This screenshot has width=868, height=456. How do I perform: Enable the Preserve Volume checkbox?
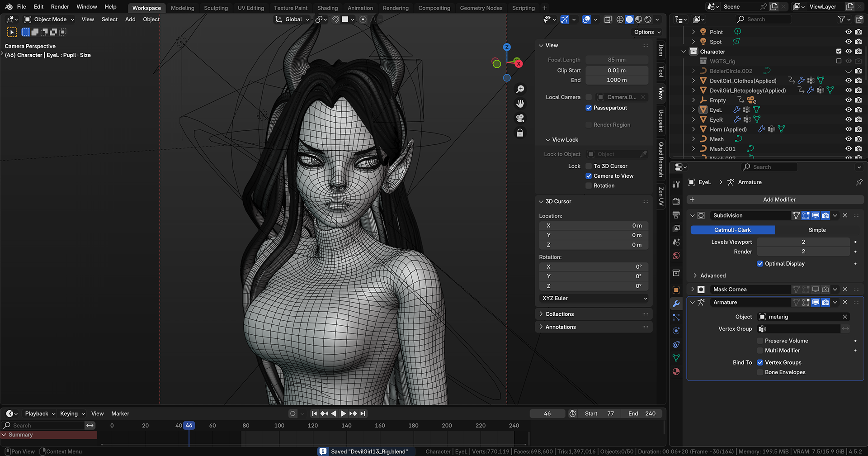[760, 341]
